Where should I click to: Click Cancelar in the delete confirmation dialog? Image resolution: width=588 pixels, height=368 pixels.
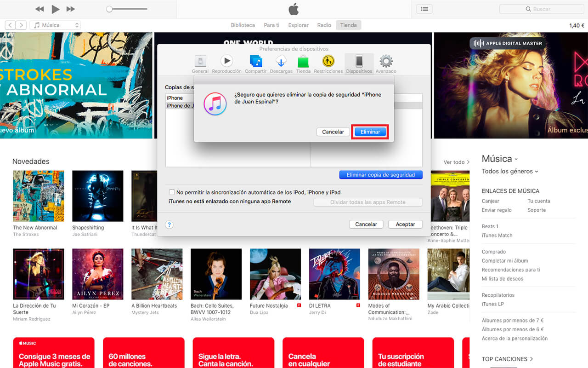click(x=333, y=132)
